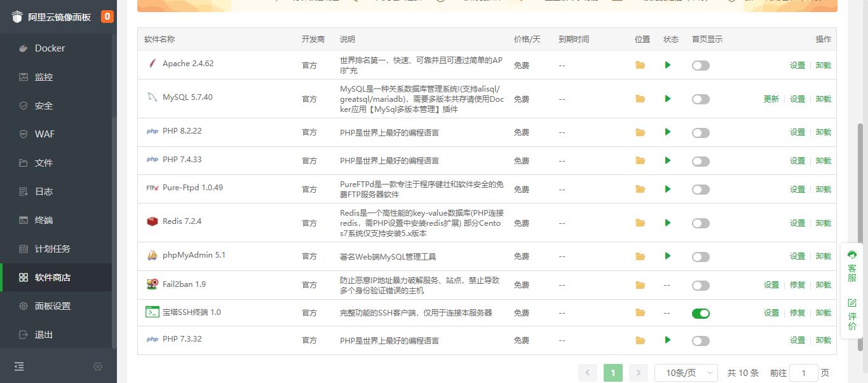Open 评价 feedback floating button
The image size is (868, 383).
(x=852, y=314)
